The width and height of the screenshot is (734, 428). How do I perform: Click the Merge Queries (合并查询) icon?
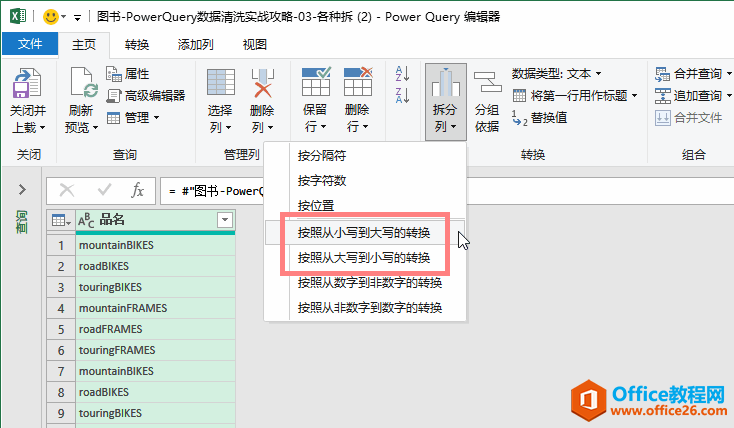pos(662,74)
